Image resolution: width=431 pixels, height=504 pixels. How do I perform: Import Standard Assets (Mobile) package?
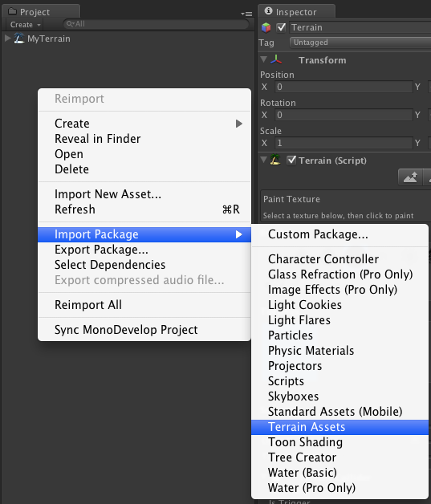pyautogui.click(x=340, y=412)
